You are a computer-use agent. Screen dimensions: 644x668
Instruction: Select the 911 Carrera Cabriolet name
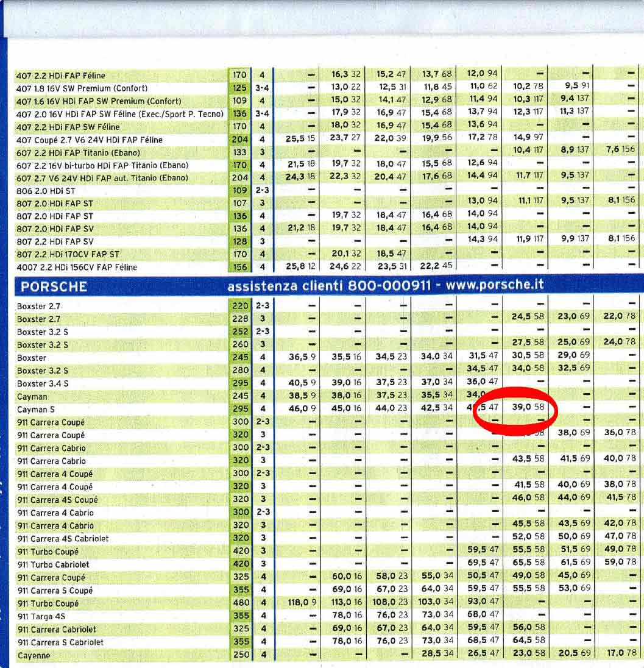point(57,629)
